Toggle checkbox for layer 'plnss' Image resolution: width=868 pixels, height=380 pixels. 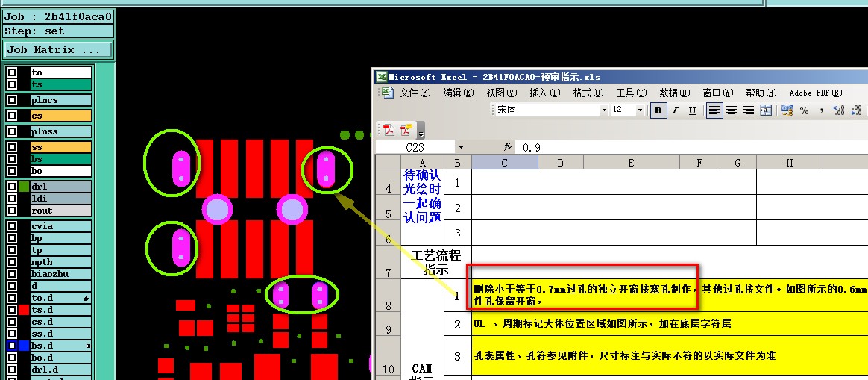coord(12,132)
